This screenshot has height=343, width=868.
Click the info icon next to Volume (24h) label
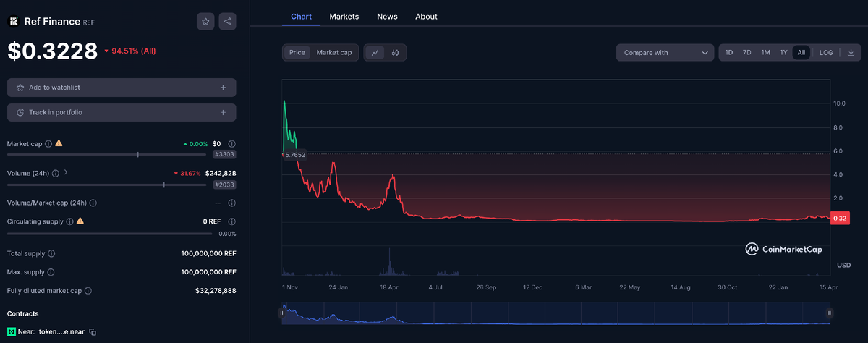pos(56,173)
